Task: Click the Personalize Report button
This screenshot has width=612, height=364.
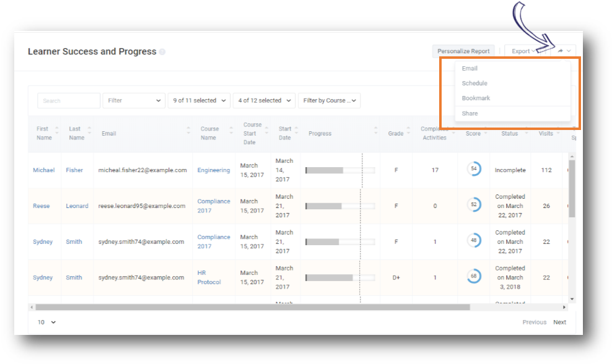Action: tap(463, 51)
